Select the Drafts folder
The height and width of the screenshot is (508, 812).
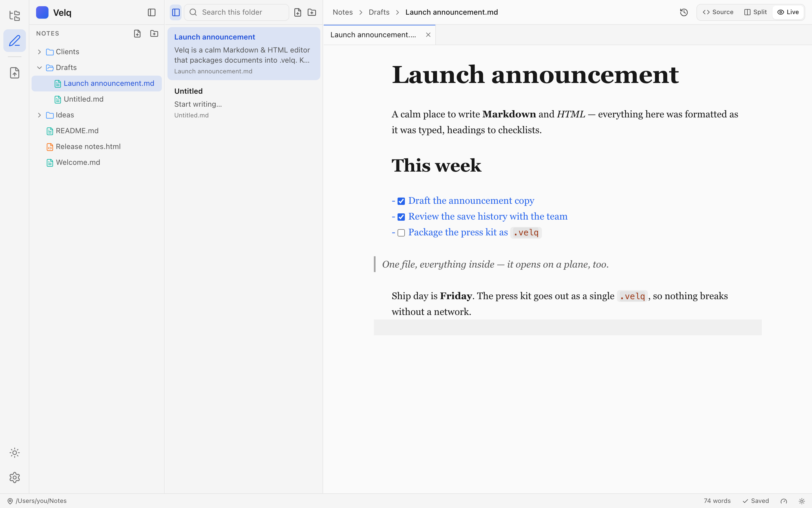[97, 67]
